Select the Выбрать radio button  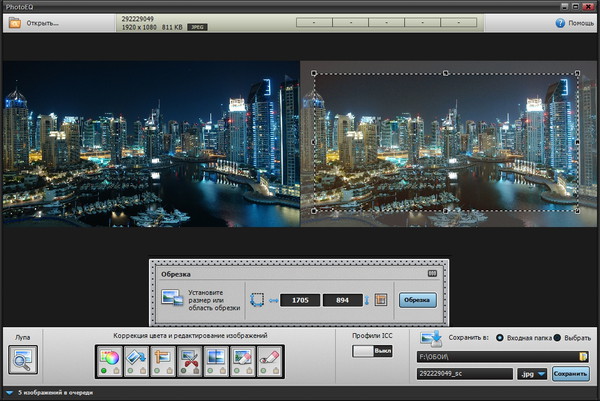(557, 338)
